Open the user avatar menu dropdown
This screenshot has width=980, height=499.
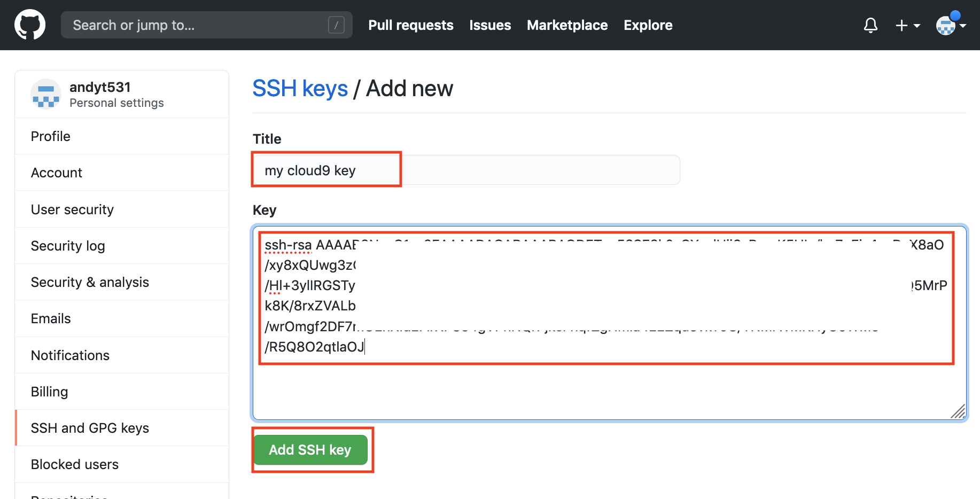tap(951, 25)
